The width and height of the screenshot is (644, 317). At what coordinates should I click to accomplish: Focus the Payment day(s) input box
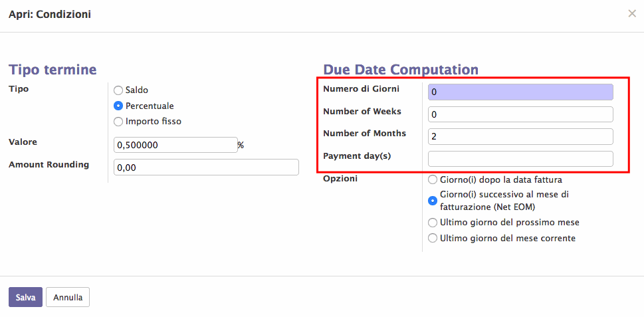(x=520, y=159)
